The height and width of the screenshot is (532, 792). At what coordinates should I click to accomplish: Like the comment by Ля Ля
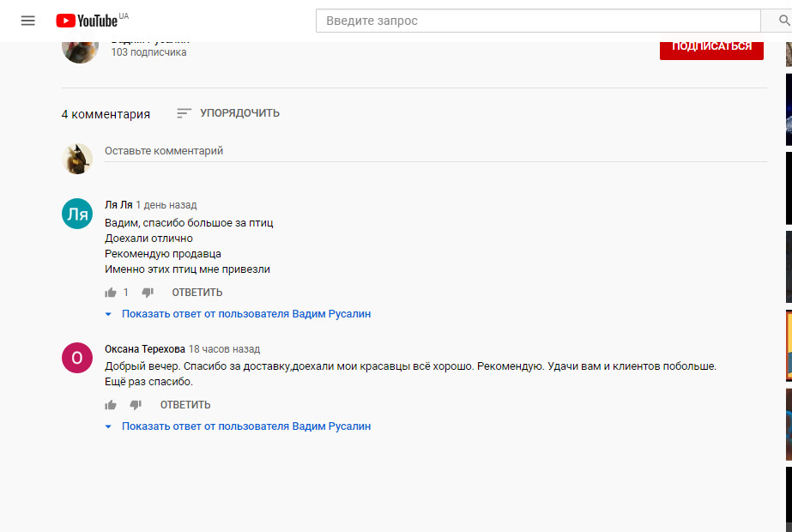[x=111, y=293]
